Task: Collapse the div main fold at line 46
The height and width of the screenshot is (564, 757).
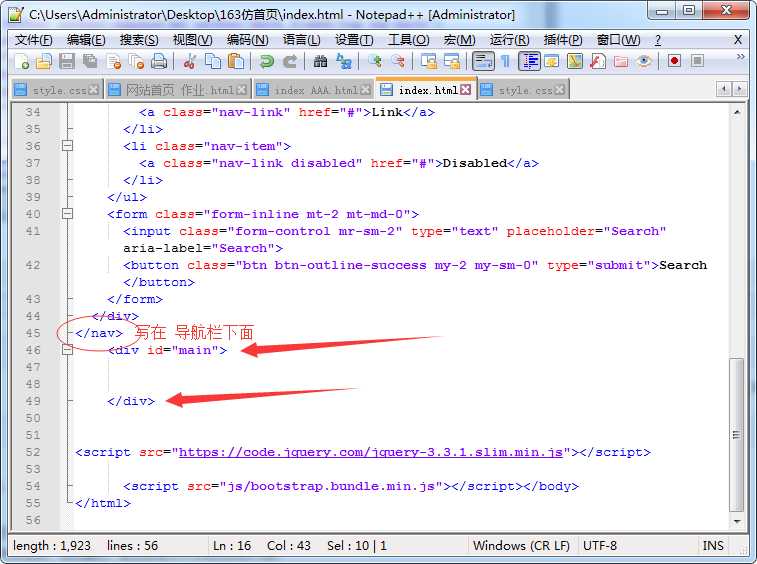Action: tap(68, 350)
